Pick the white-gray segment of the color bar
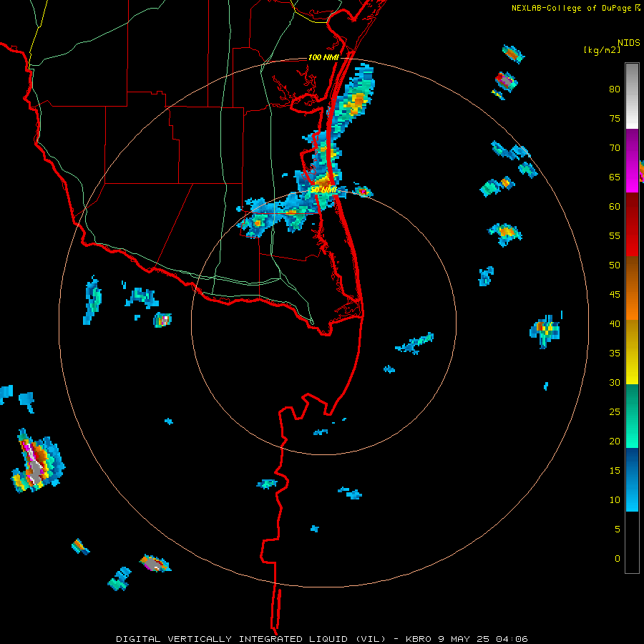644x644 pixels. pos(632,96)
